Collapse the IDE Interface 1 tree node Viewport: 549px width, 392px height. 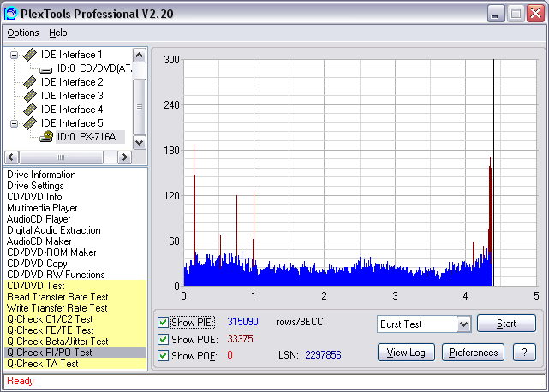tap(14, 55)
